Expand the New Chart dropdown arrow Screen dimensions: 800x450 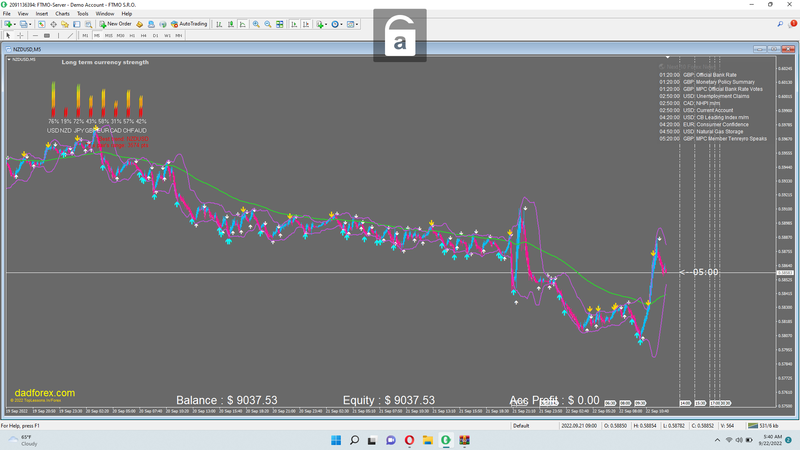tap(15, 24)
